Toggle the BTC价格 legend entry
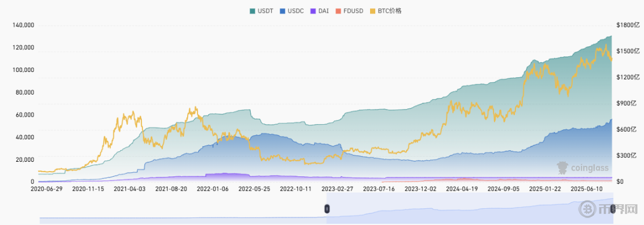The height and width of the screenshot is (225, 644). [385, 10]
